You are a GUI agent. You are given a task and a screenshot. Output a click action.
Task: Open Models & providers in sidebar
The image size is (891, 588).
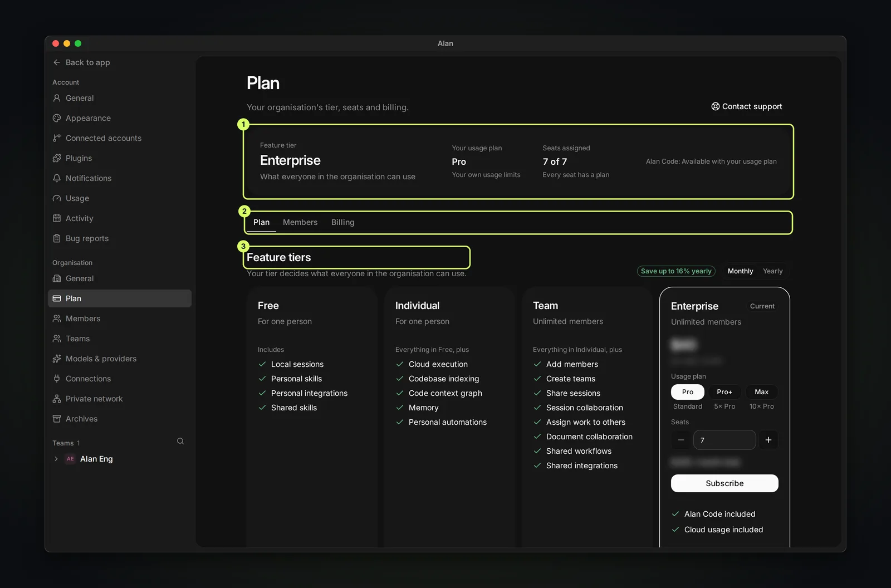click(120, 359)
